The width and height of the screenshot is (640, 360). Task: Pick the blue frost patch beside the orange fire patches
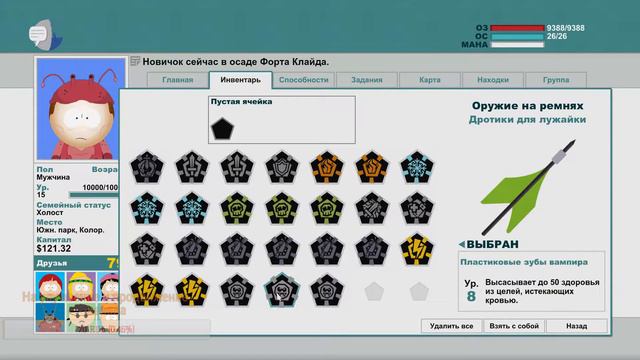point(416,167)
